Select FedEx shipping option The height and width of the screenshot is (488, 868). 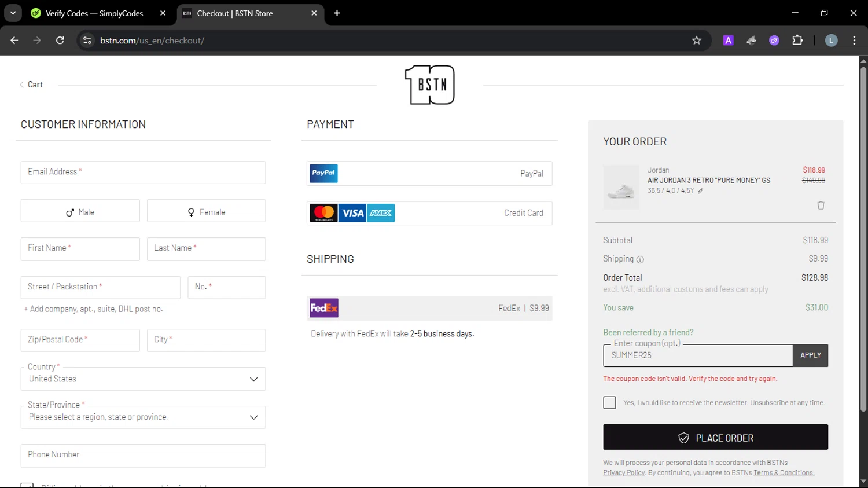[429, 308]
